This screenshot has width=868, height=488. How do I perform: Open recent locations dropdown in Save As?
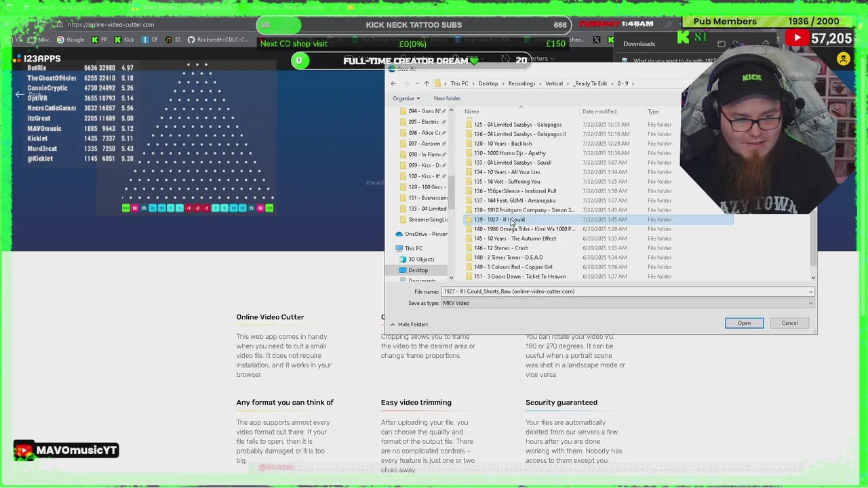416,83
